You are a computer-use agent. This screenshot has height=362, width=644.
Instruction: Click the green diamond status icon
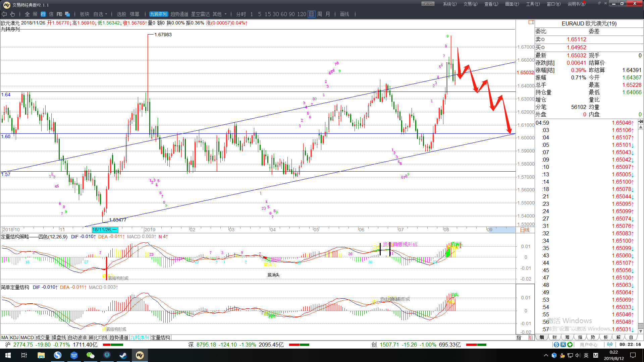click(x=570, y=345)
